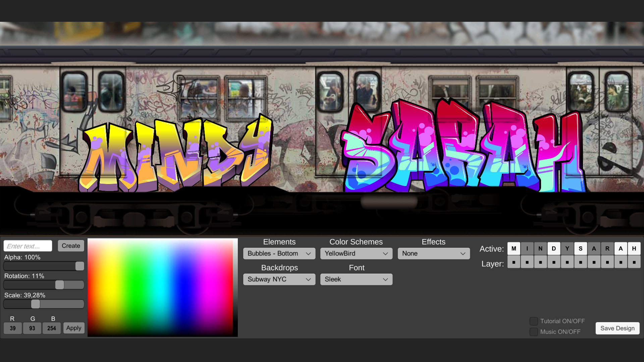The image size is (644, 362).
Task: Open the Backdrops dropdown showing Subway NYC
Action: pos(279,279)
